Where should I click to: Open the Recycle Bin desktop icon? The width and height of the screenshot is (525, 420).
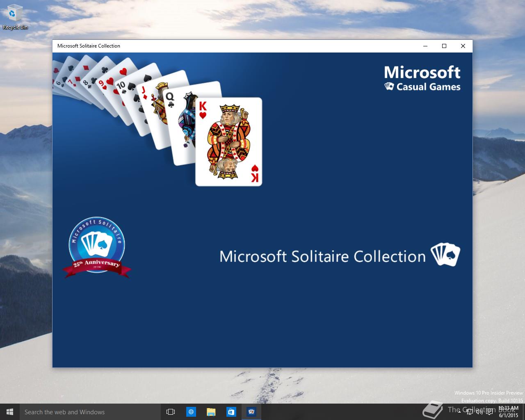click(15, 17)
